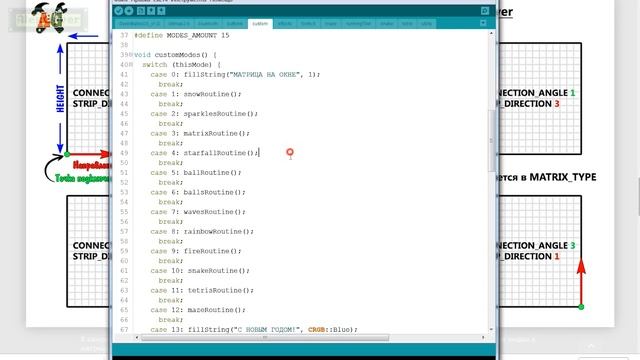Screen dimensions: 640x360
Task: Click the editor horizontal scrollbar thumb
Action: point(265,338)
